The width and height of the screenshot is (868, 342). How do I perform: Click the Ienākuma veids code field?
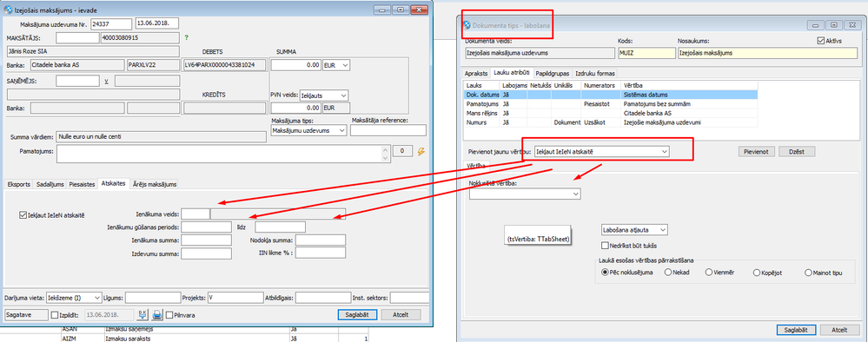coord(195,214)
